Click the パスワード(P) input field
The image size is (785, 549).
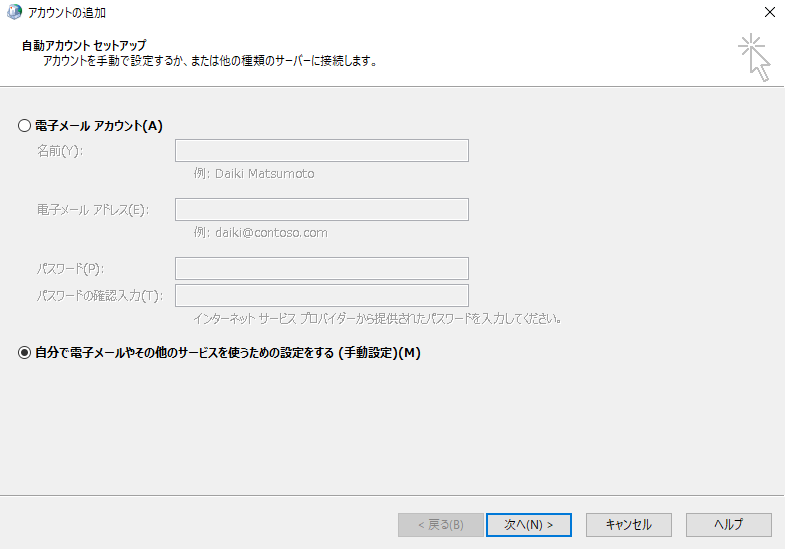tap(321, 268)
